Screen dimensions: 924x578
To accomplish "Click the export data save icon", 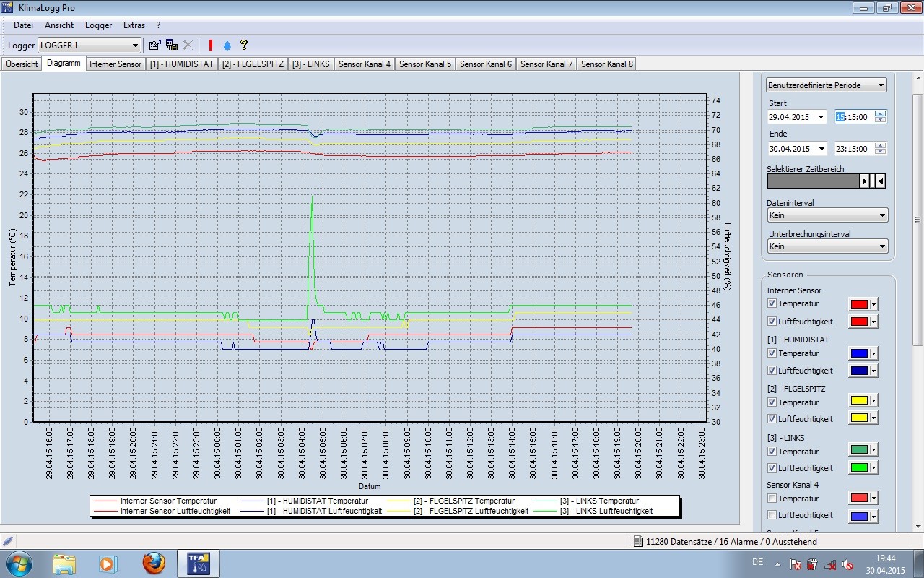I will point(172,45).
